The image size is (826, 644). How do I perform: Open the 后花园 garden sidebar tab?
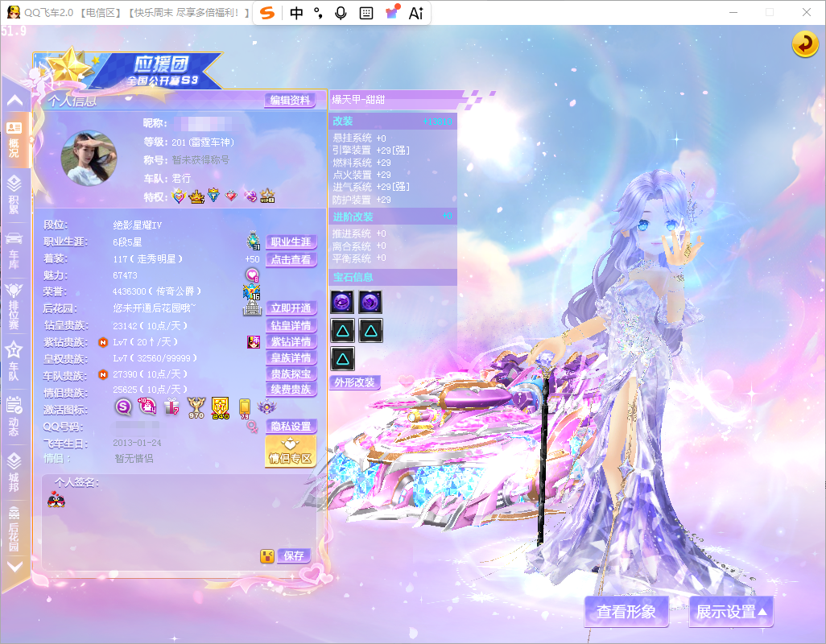tap(14, 529)
